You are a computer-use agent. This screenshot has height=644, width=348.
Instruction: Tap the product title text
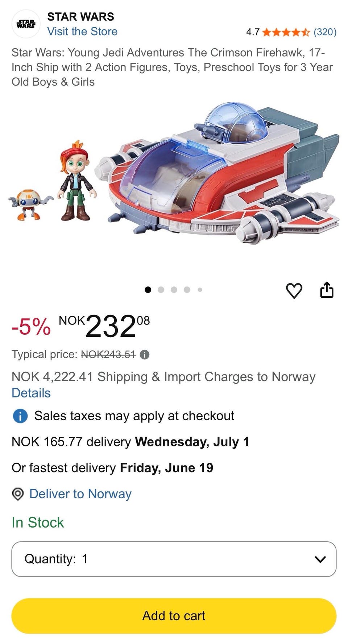tap(172, 67)
